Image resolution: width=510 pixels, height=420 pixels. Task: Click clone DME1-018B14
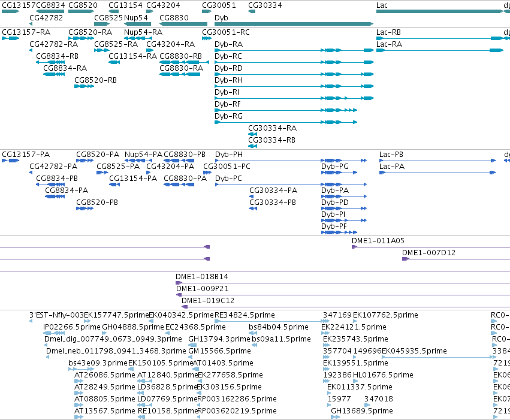(202, 277)
